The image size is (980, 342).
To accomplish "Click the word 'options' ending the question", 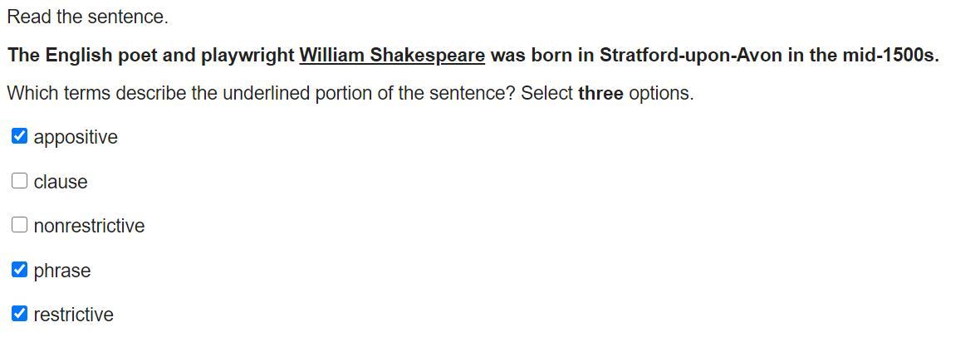I will coord(659,93).
